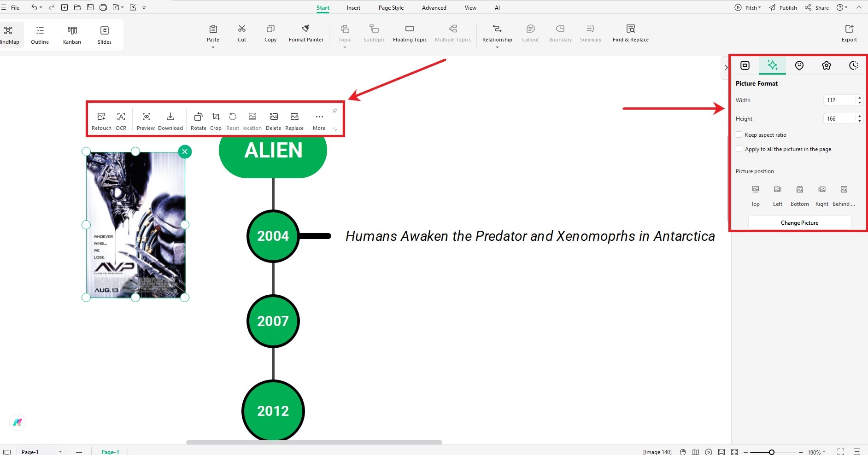Select the 2007 timeline node
Screen dimensions: 868x455
point(273,321)
